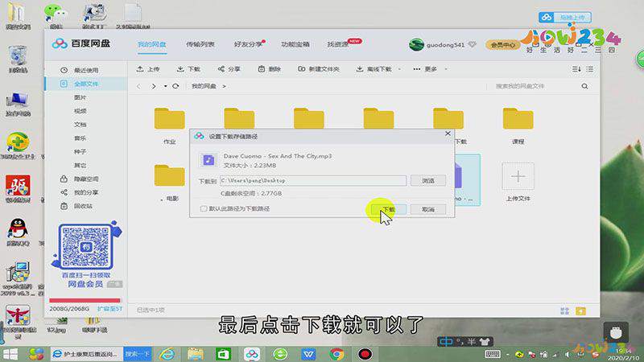Click the 搜索一下 button on the taskbar
This screenshot has height=362, width=644.
pos(138,354)
